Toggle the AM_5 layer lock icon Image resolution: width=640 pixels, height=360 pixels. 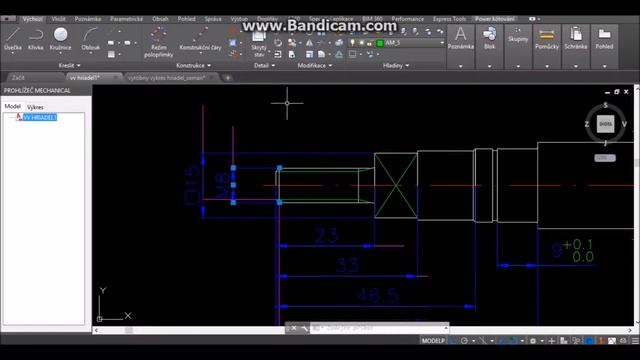click(369, 43)
